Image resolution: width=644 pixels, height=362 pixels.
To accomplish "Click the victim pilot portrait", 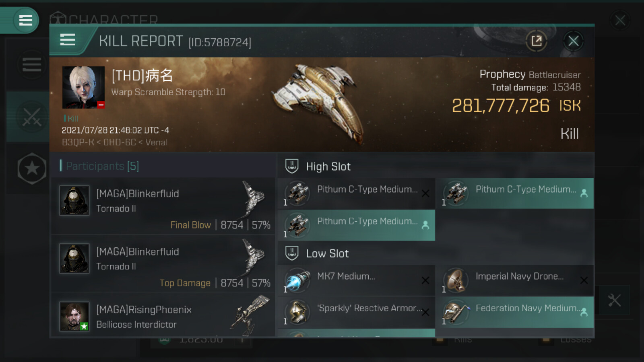I will coord(83,88).
